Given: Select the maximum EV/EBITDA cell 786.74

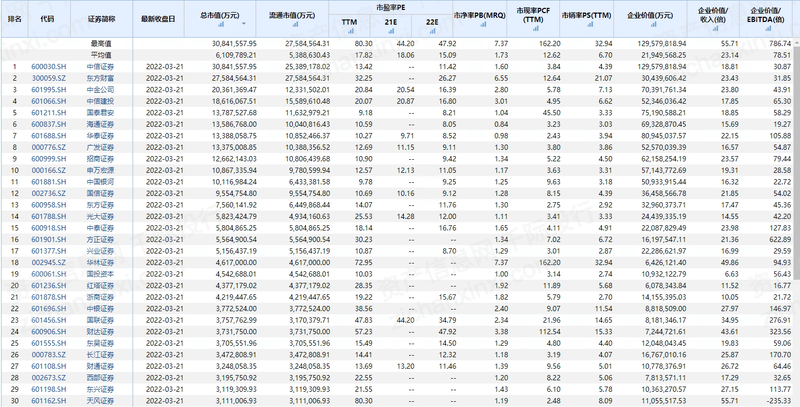Looking at the screenshot, I should pos(781,44).
